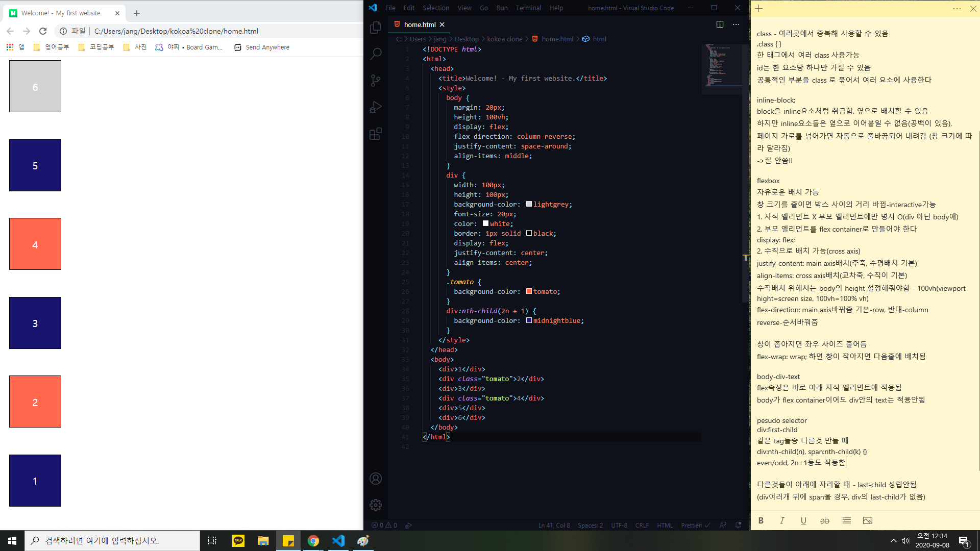Open the editor's More Actions ellipsis menu
Viewport: 980px width, 551px height.
click(x=736, y=24)
